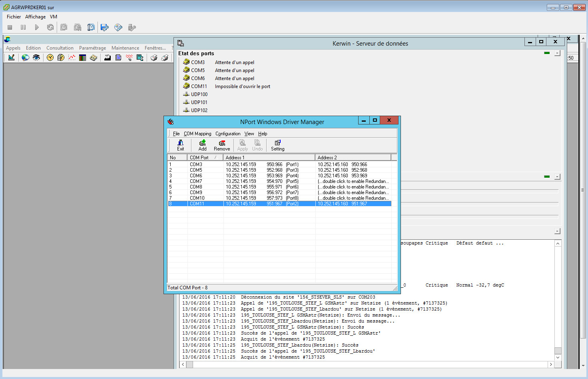The width and height of the screenshot is (588, 379).
Task: Collapse the log panel minus button
Action: pos(557,231)
